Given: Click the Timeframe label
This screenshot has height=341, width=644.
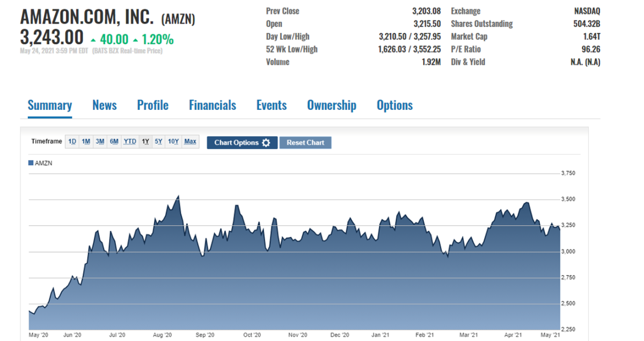Looking at the screenshot, I should (x=47, y=142).
